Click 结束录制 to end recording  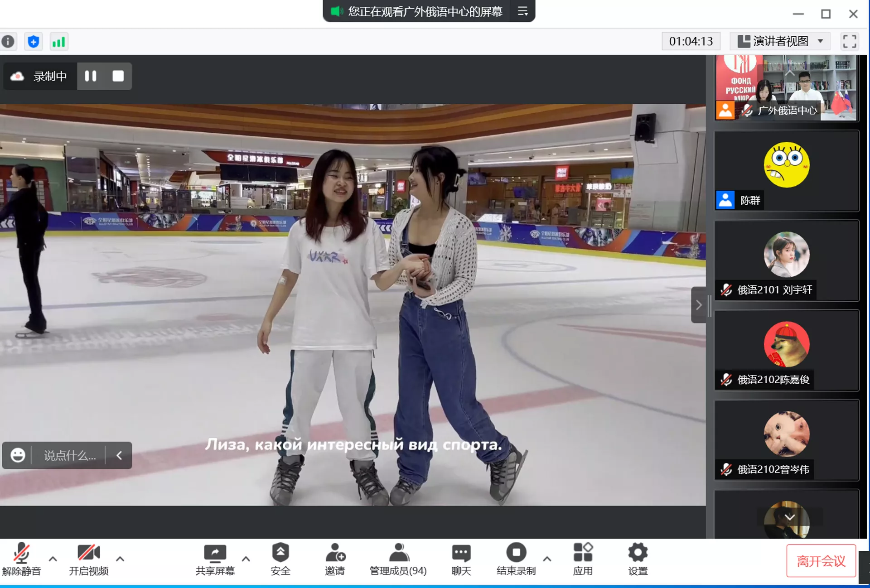[x=516, y=559]
